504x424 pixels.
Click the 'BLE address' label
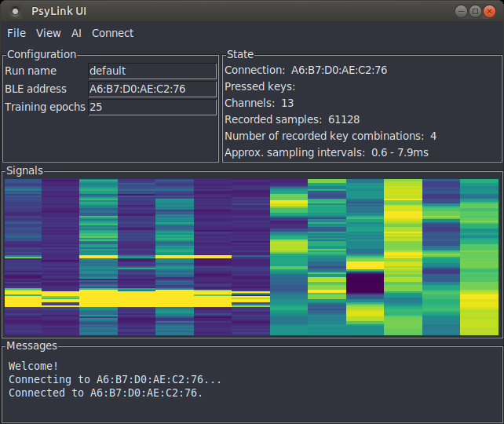coord(35,89)
